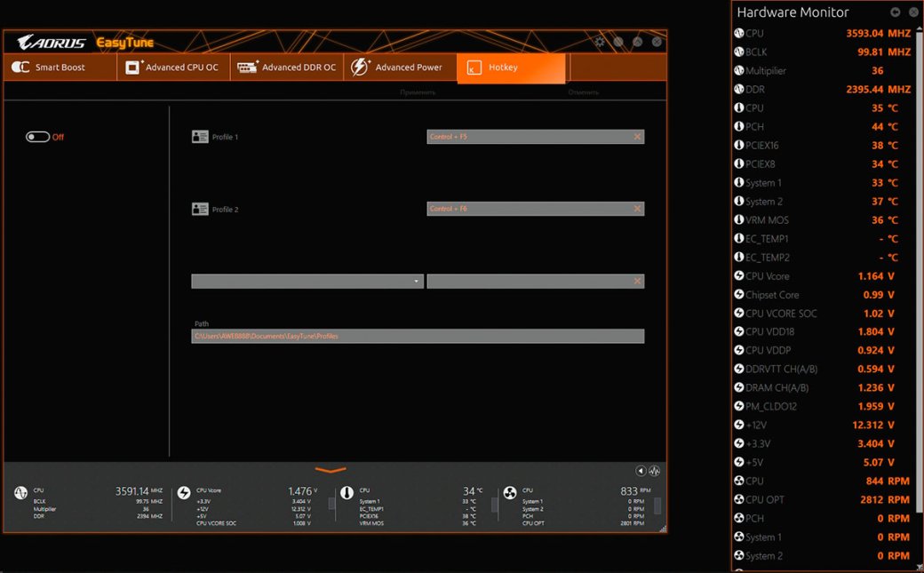Open EasyTune settings gear icon

click(600, 42)
